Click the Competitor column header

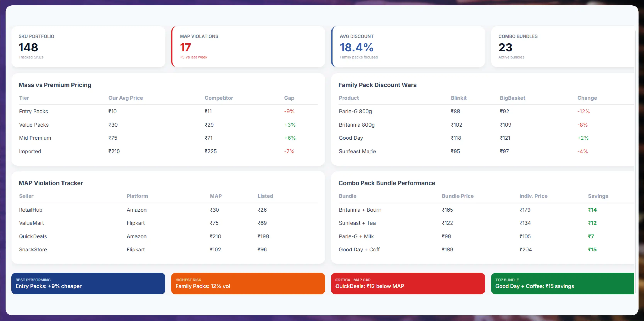[x=219, y=98]
